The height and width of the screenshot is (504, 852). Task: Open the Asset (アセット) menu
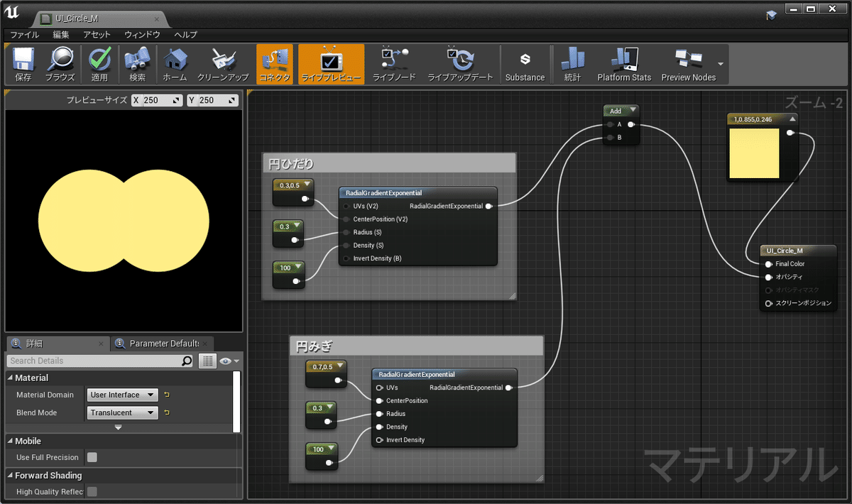pos(97,34)
